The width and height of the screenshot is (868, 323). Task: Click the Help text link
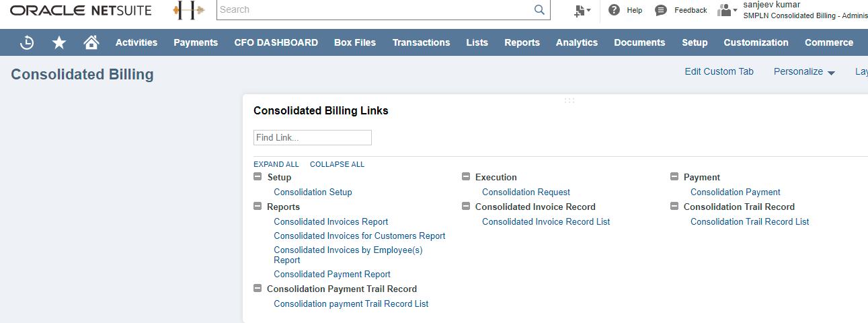point(634,10)
